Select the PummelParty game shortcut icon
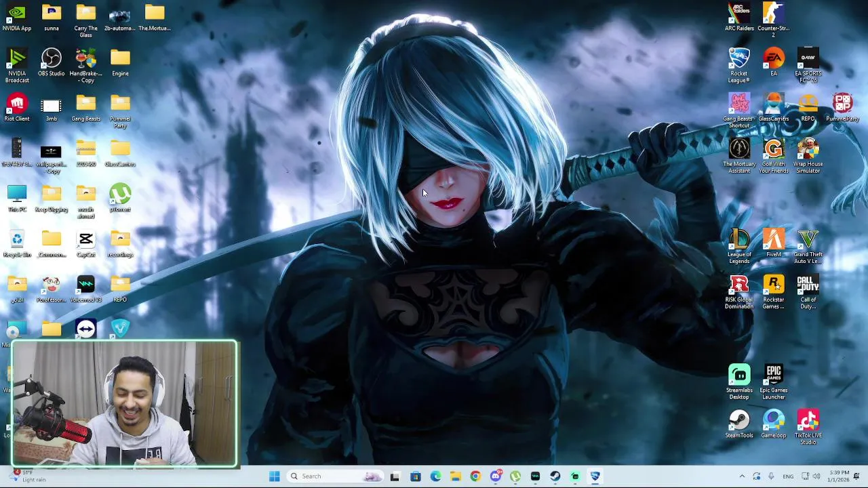This screenshot has height=488, width=868. (843, 108)
